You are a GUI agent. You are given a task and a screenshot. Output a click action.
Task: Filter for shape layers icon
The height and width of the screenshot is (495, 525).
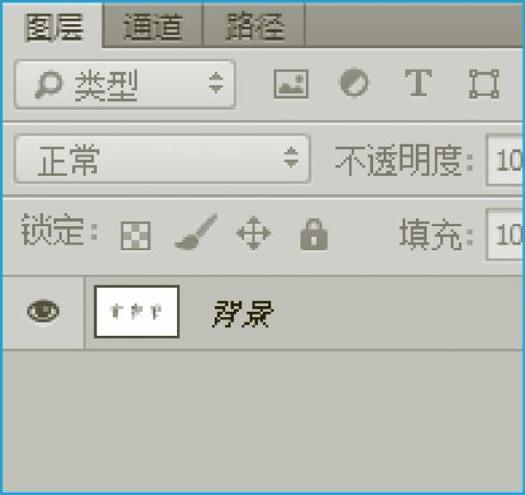tap(484, 84)
